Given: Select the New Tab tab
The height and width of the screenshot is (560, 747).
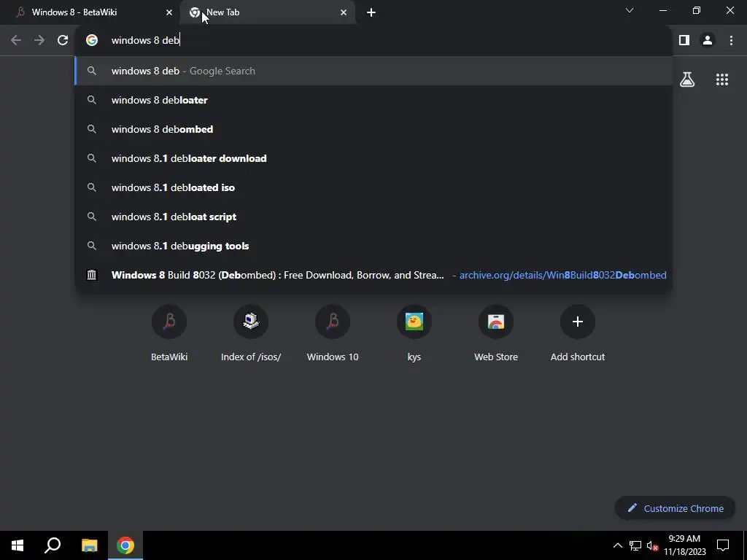Looking at the screenshot, I should click(x=267, y=12).
